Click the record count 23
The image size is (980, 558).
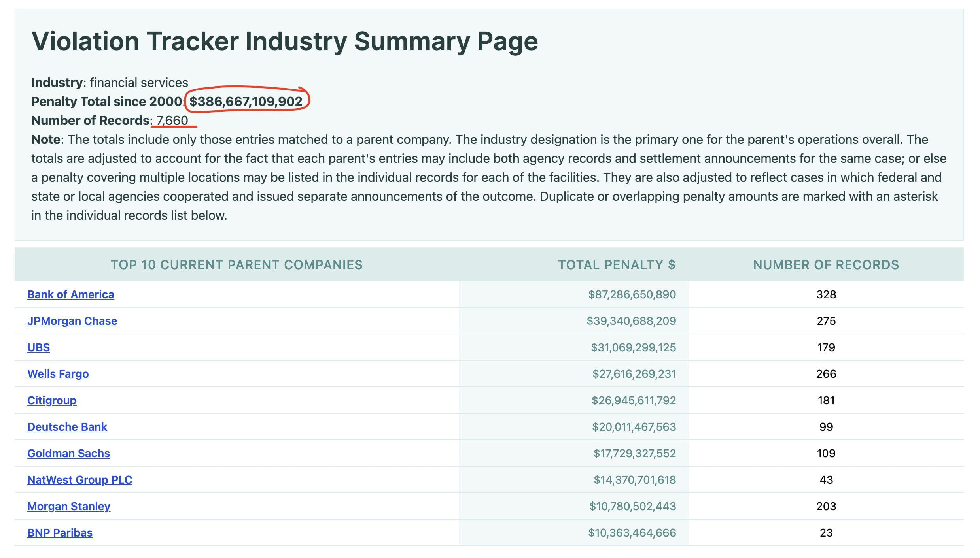click(x=826, y=533)
